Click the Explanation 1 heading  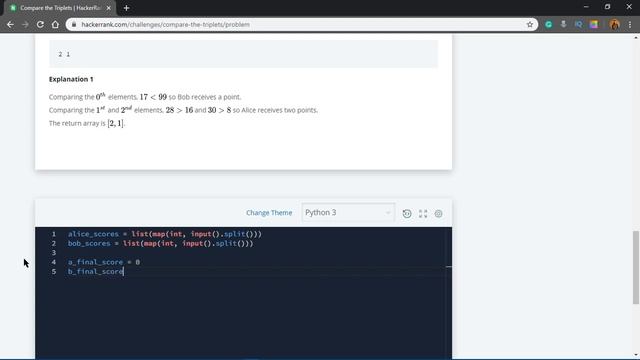pos(71,79)
